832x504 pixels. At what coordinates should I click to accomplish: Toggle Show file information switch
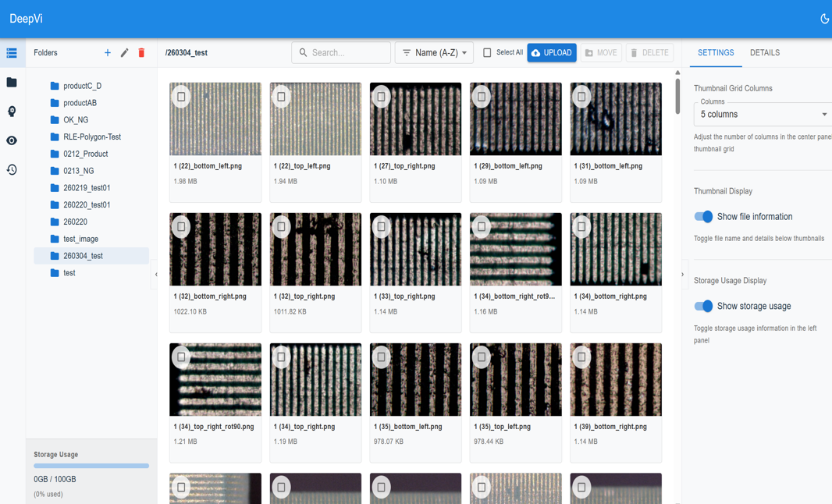coord(703,217)
